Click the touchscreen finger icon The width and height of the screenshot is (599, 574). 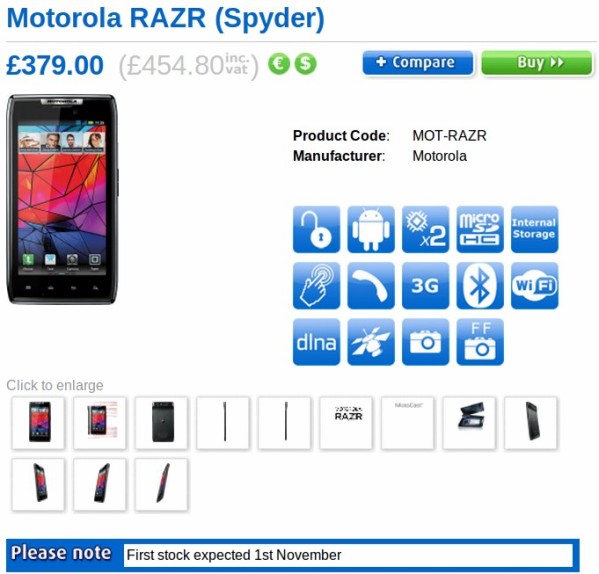click(316, 286)
